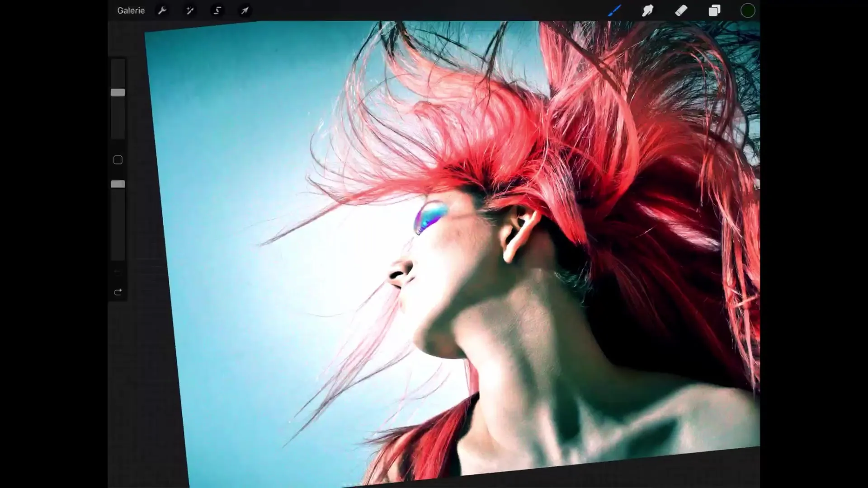Activate the Transform arrow tool
Screen dimensions: 868x488
coord(245,10)
